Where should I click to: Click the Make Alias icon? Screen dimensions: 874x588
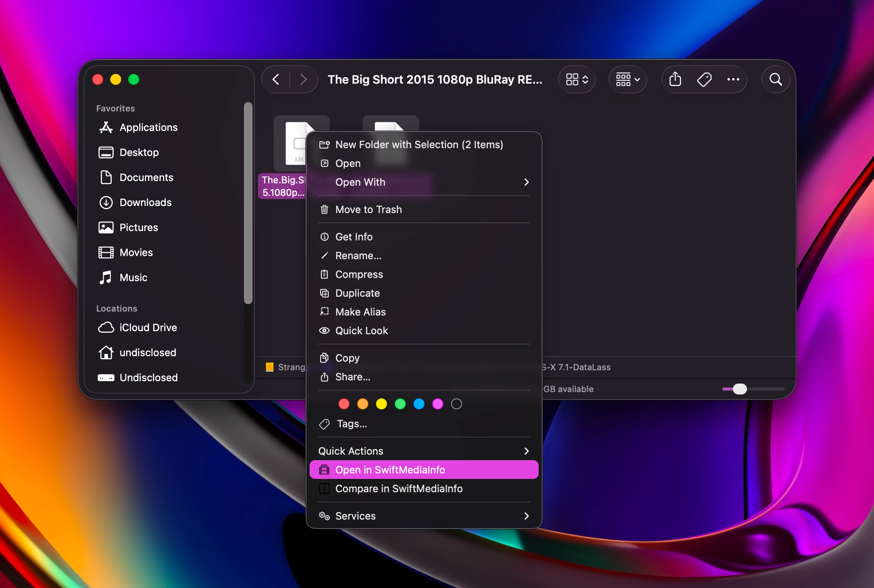coord(324,312)
